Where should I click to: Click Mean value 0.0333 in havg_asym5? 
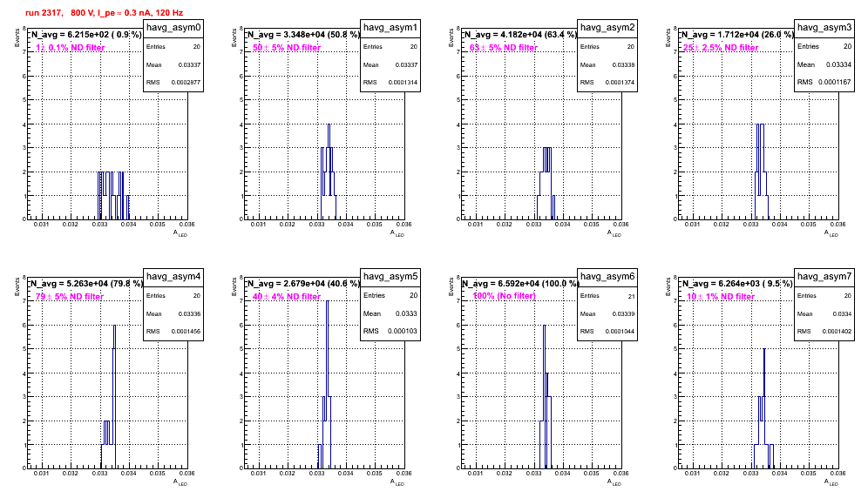(x=406, y=313)
